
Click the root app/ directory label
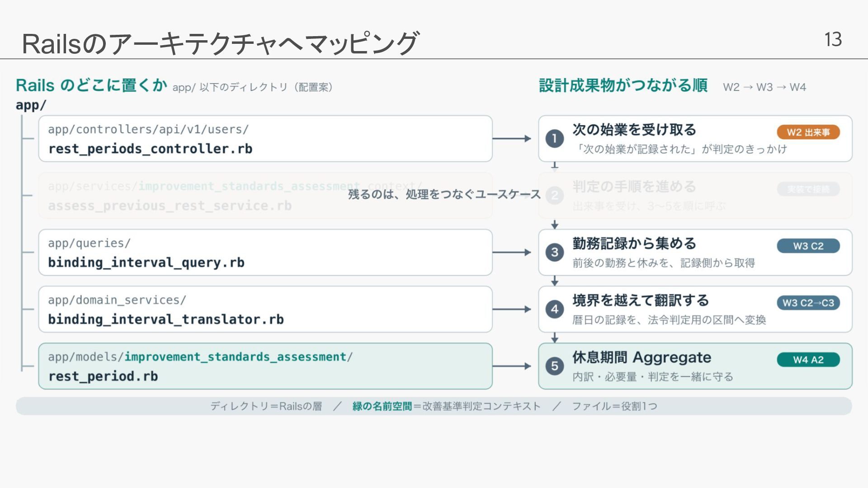[x=31, y=105]
